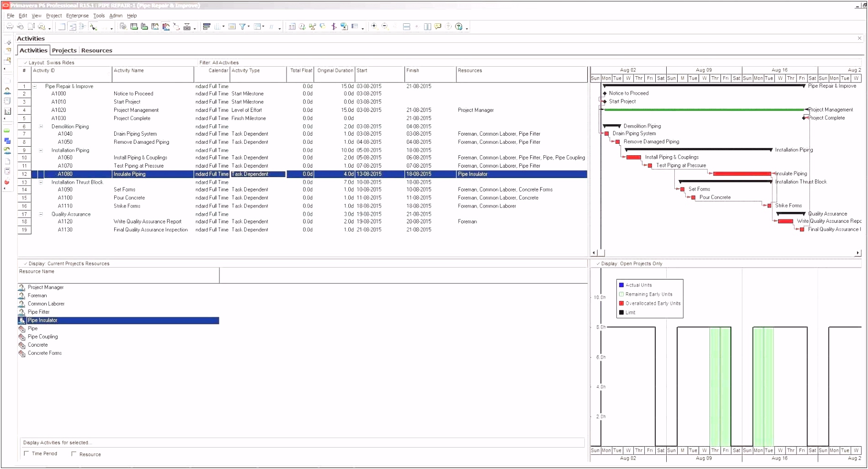This screenshot has height=469, width=868.
Task: Select the red Insulate Piping Gantt bar
Action: [742, 174]
